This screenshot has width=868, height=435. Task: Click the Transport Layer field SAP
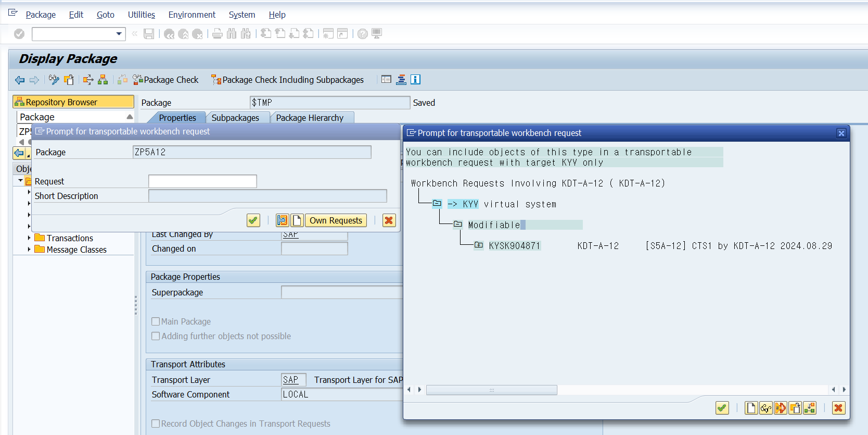tap(294, 380)
